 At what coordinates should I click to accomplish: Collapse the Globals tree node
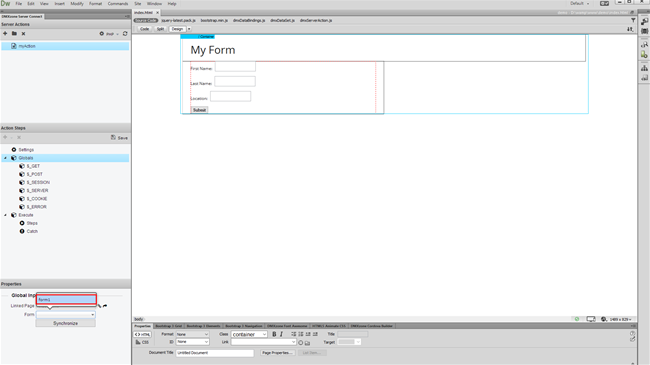click(5, 158)
